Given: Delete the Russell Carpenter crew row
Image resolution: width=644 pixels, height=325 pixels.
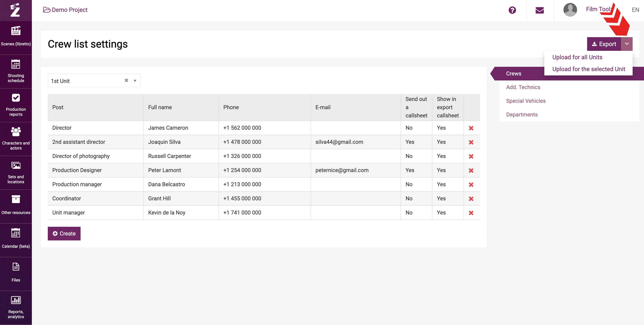Looking at the screenshot, I should (471, 156).
